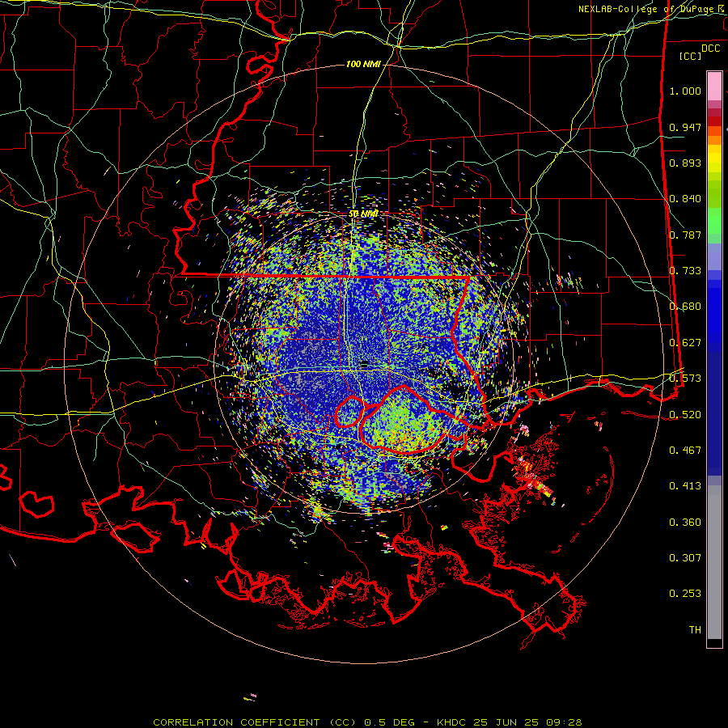Click the 100 NMI range ring label
Image resolution: width=728 pixels, height=728 pixels.
(363, 64)
